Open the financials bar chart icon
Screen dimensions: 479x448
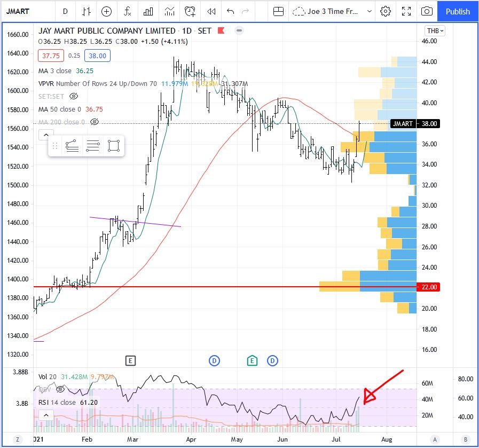148,11
